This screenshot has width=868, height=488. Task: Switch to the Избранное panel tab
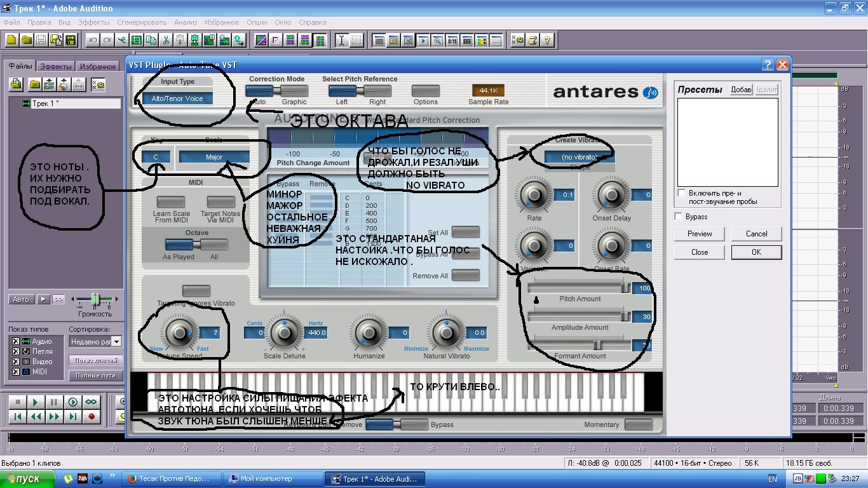point(98,66)
